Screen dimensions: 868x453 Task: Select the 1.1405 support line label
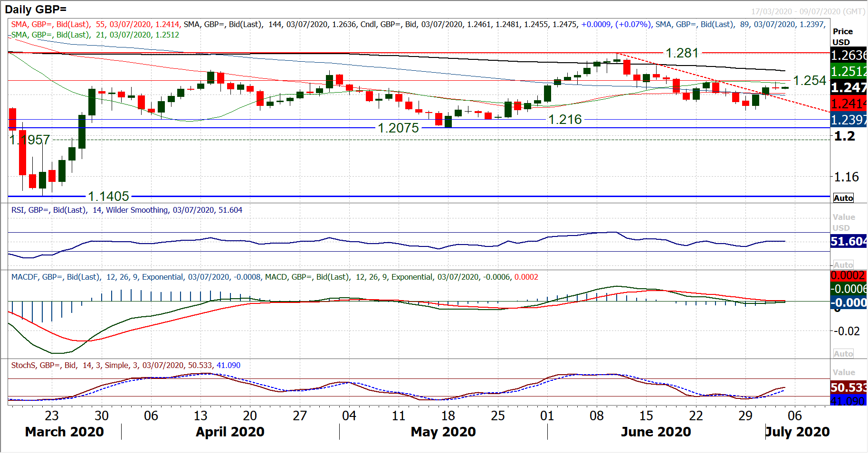point(109,196)
